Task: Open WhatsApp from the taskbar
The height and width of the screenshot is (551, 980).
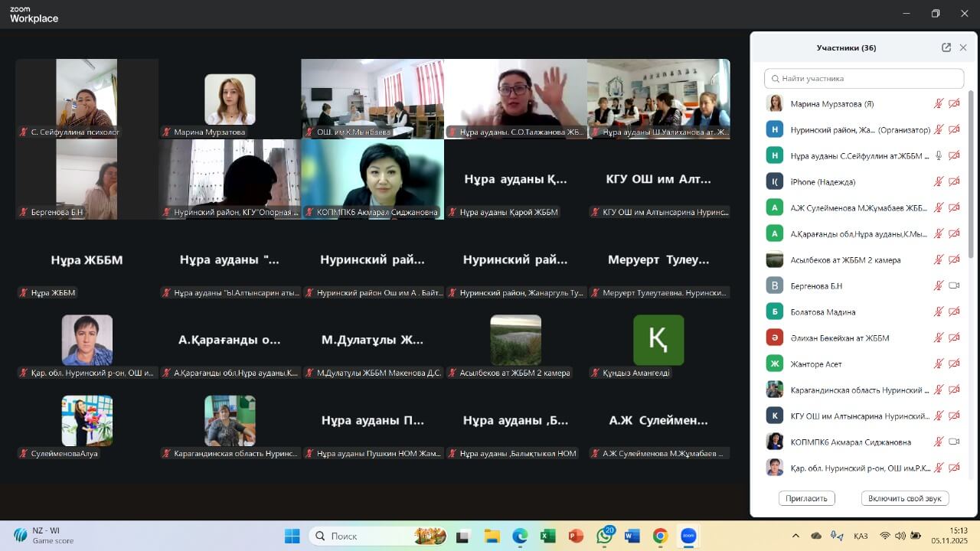Action: [x=604, y=536]
